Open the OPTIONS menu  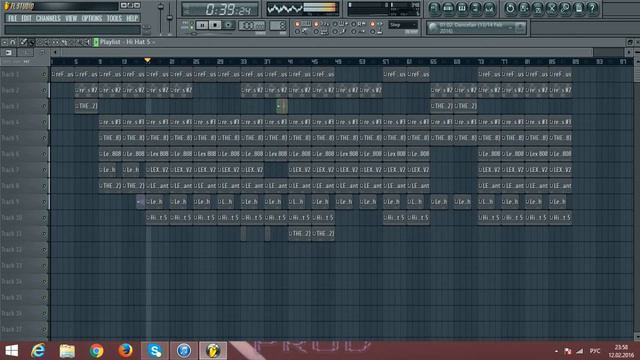tap(92, 18)
